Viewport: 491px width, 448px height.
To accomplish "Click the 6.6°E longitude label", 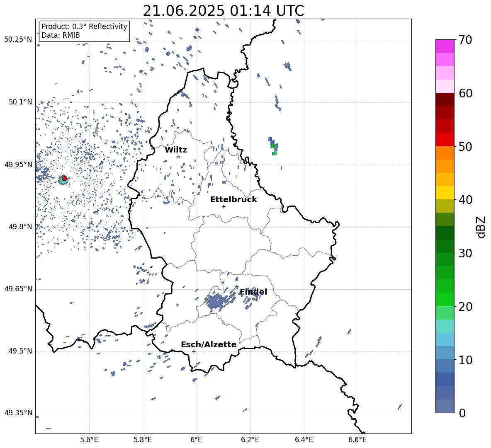I will [357, 440].
